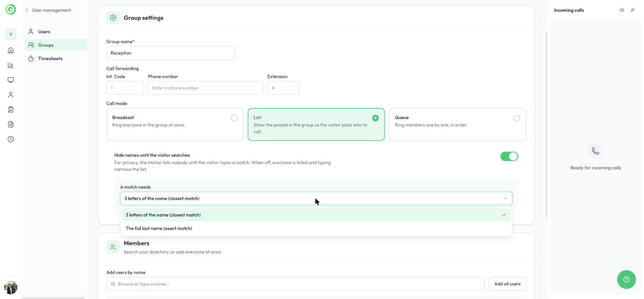This screenshot has height=299, width=644.
Task: Click the Add all users button
Action: click(x=507, y=284)
